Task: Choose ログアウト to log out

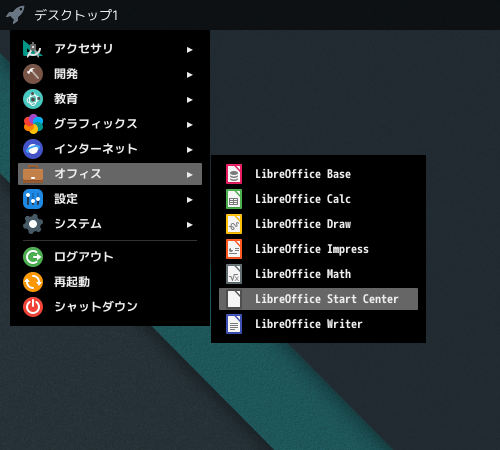Action: point(110,257)
